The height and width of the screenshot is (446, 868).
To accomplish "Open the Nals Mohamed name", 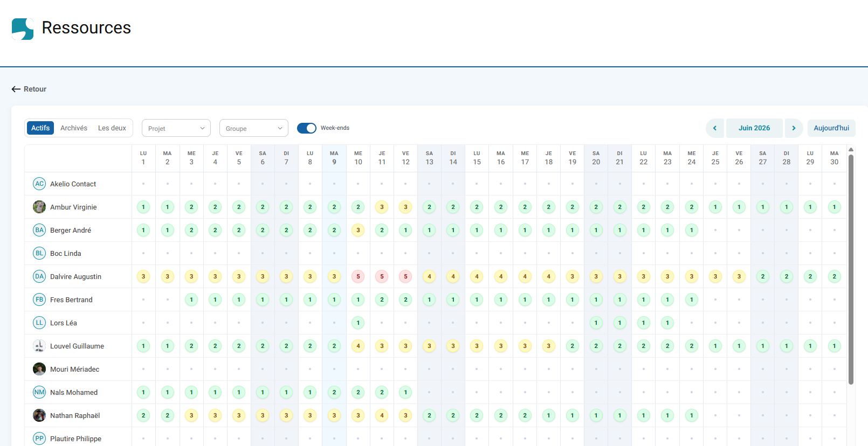I will click(x=74, y=393).
